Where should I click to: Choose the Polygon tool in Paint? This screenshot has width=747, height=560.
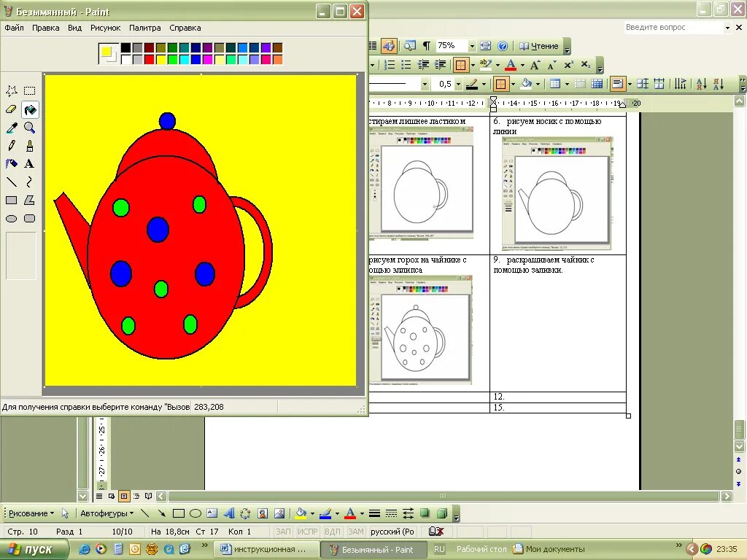[29, 200]
